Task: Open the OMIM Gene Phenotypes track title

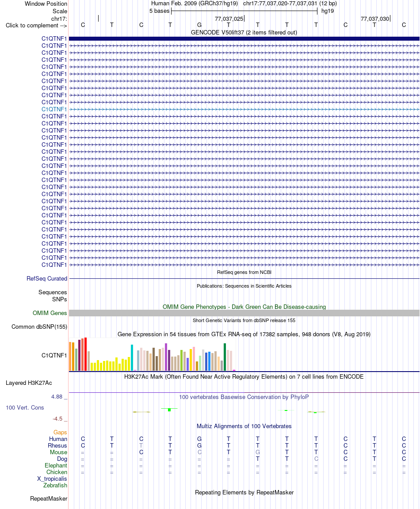Action: (244, 307)
